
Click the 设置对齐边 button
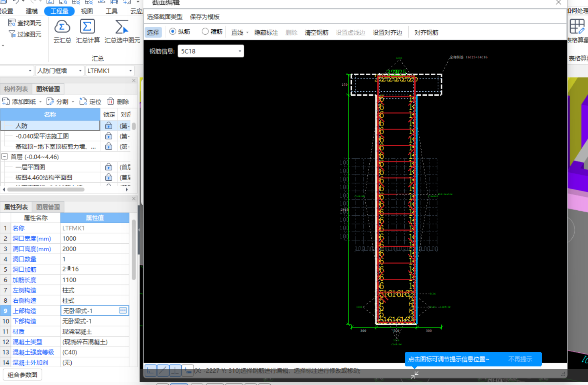point(387,33)
